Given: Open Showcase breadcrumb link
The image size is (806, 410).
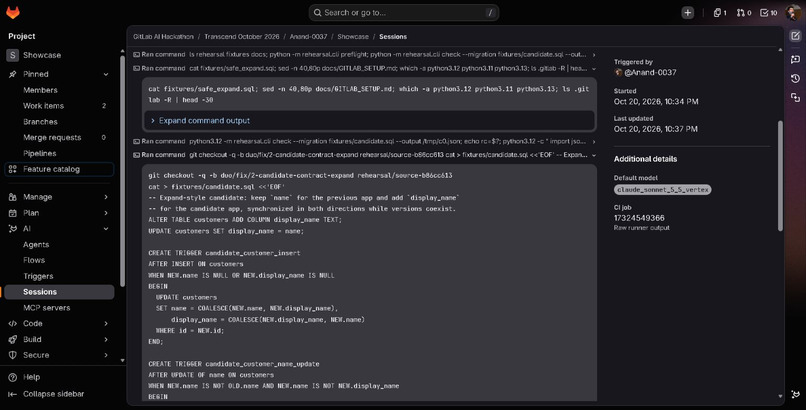Looking at the screenshot, I should click(353, 36).
